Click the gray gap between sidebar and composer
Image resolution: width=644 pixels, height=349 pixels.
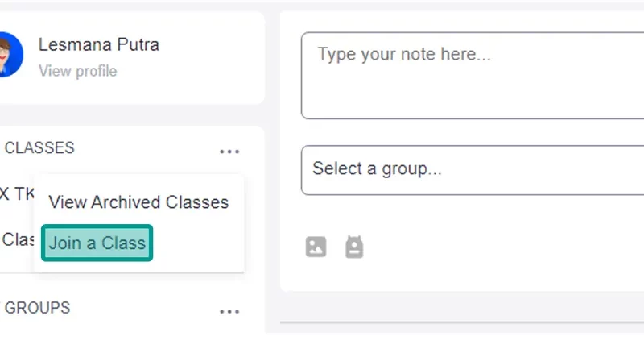[x=272, y=164]
